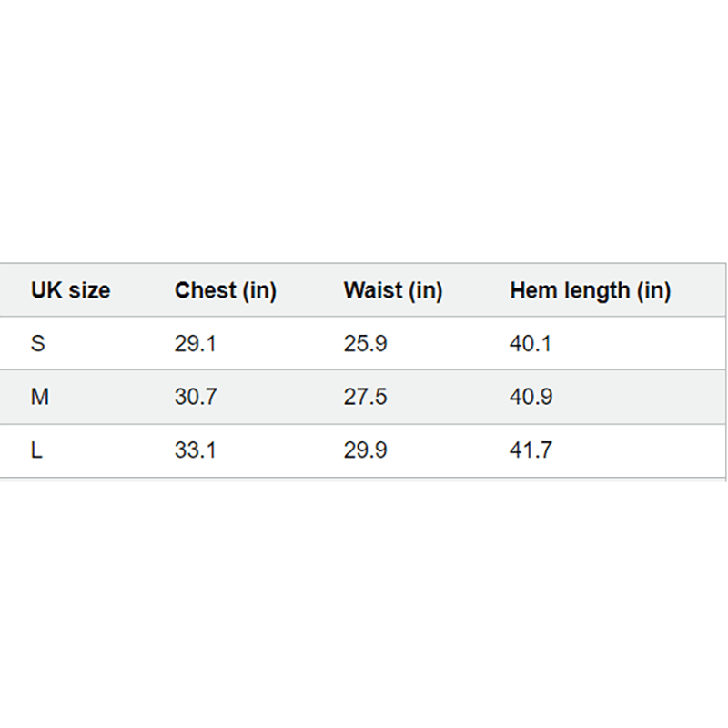This screenshot has width=728, height=728.
Task: Select the S size label
Action: (x=37, y=344)
